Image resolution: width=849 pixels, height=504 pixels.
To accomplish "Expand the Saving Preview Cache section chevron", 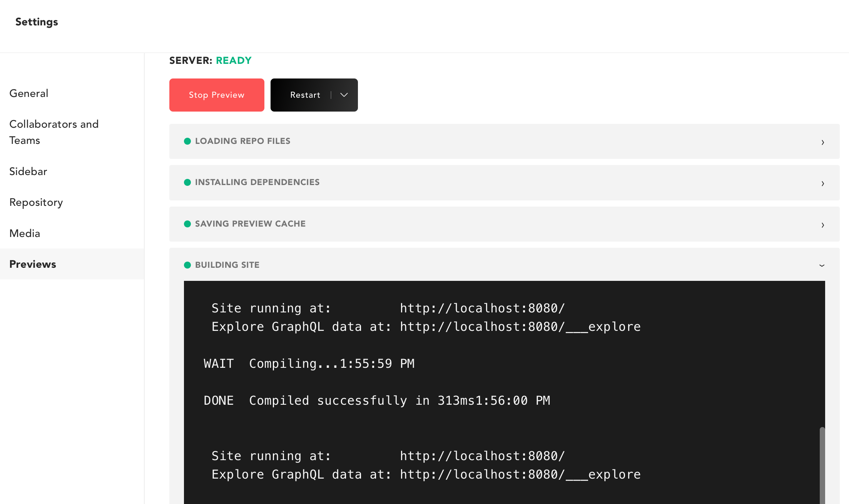I will click(x=822, y=225).
